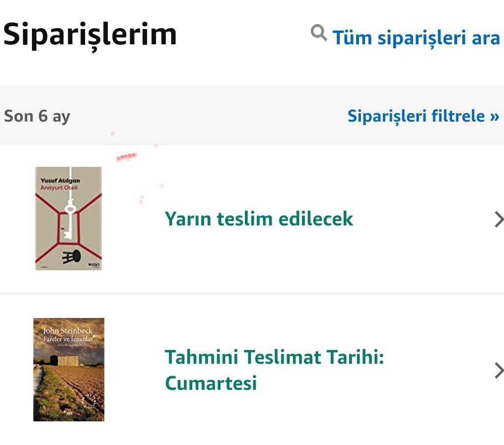
Task: Click the 'Yarın teslim edilecek' delivery status
Action: pos(259,219)
